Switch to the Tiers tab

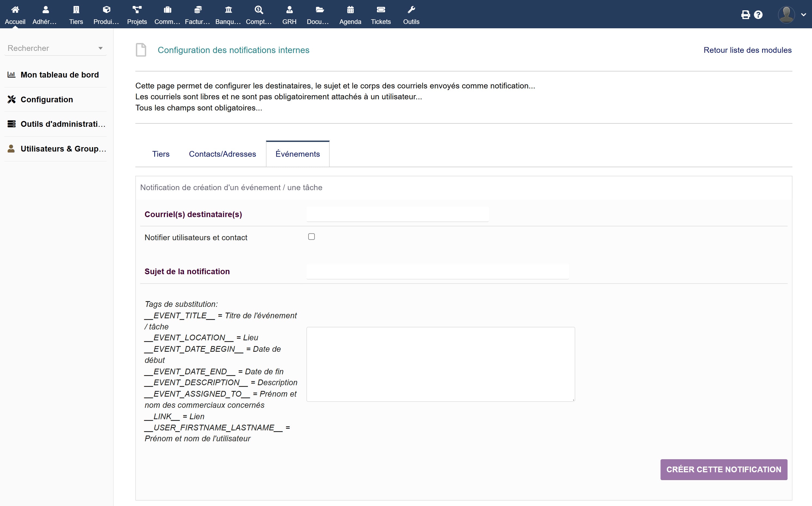pos(161,154)
